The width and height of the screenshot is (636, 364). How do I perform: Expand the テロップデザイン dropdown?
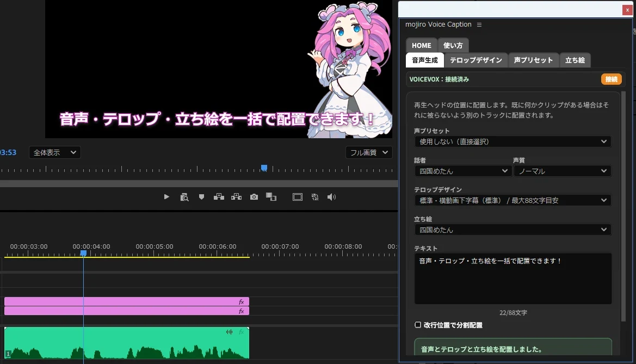click(512, 200)
